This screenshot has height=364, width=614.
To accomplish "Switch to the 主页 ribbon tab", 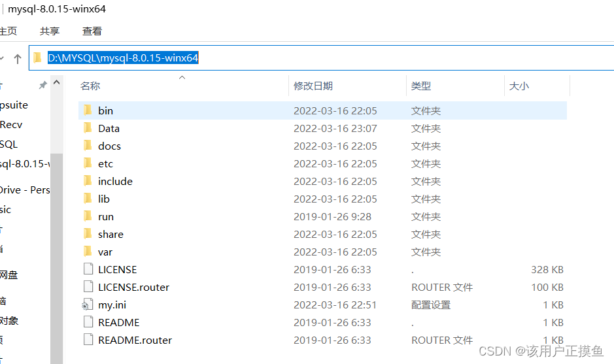I will pyautogui.click(x=9, y=31).
